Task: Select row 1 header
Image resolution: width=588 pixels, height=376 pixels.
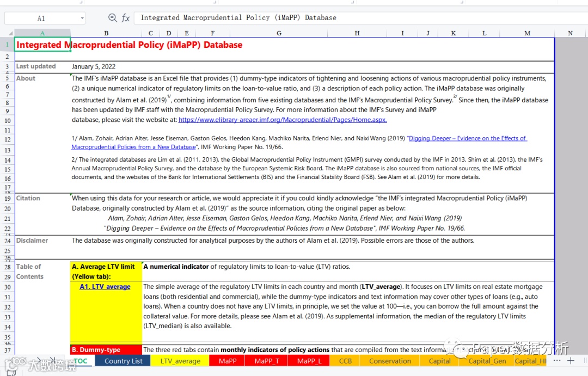Action: [7, 45]
